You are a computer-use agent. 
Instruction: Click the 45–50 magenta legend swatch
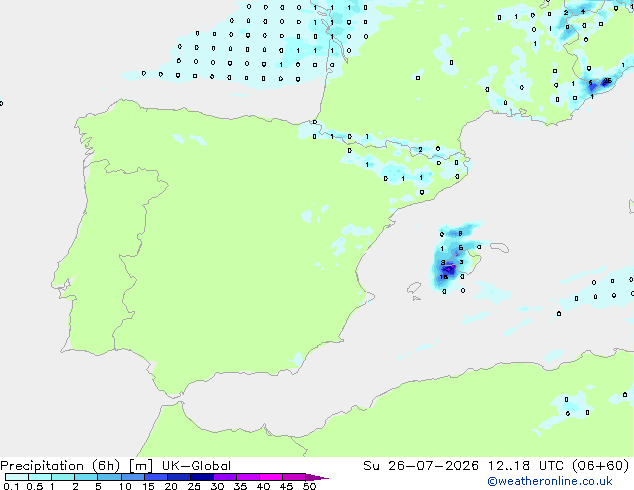coord(294,477)
